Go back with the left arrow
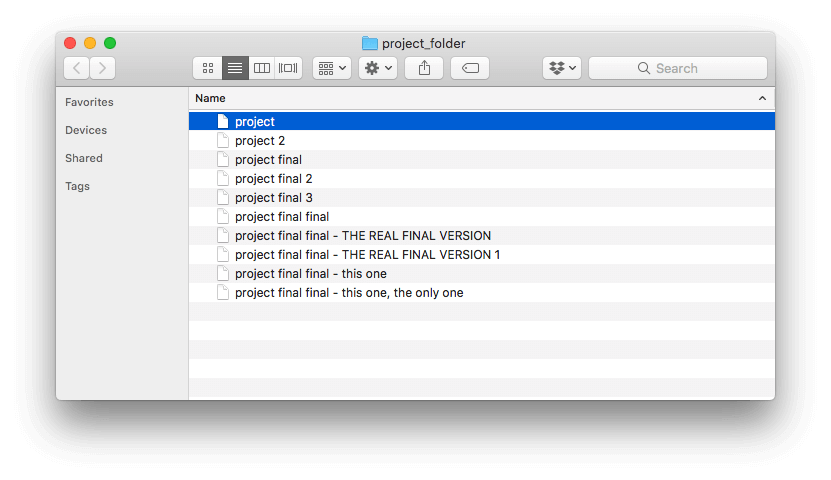831x480 pixels. click(x=77, y=68)
